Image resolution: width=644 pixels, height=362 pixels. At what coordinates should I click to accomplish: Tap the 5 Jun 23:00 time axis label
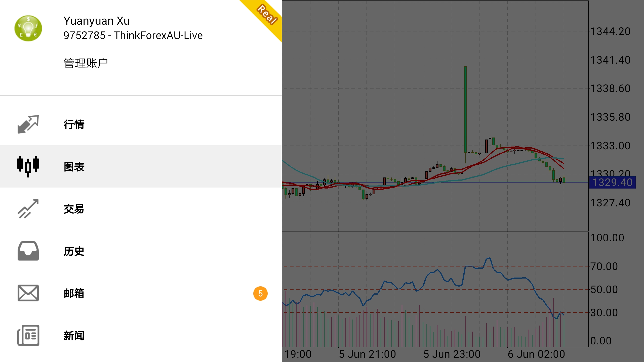(452, 354)
